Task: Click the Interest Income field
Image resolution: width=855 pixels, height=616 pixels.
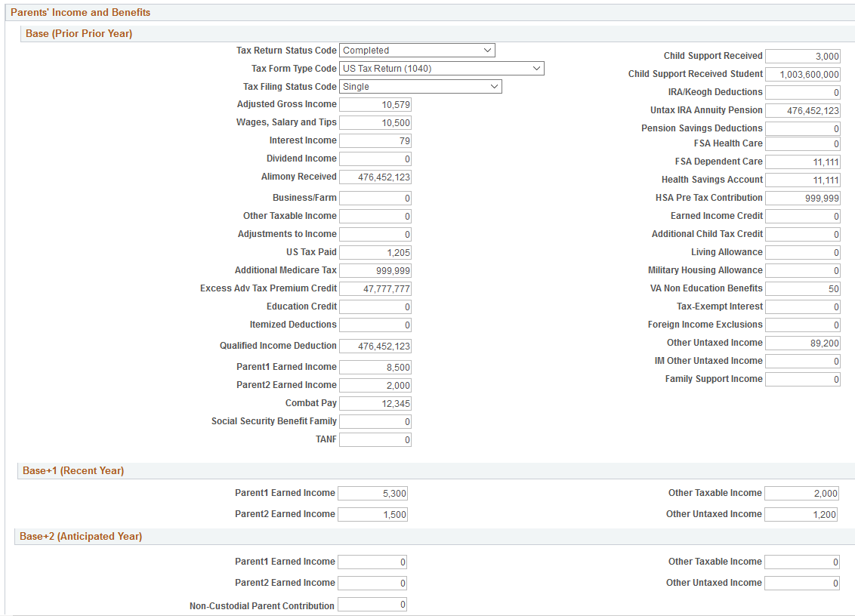Action: coord(375,140)
